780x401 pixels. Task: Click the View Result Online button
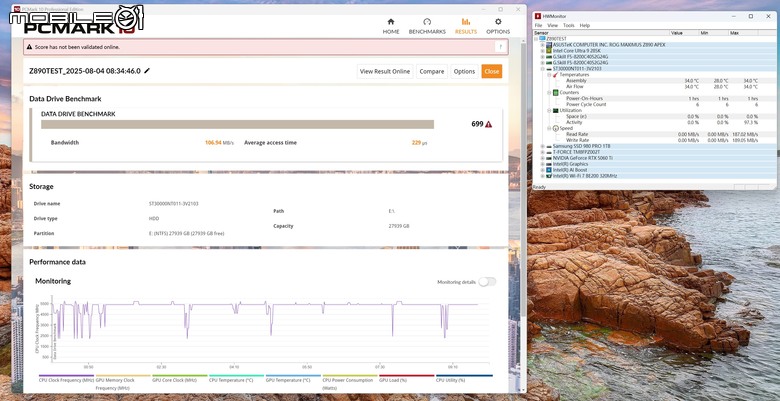click(385, 71)
